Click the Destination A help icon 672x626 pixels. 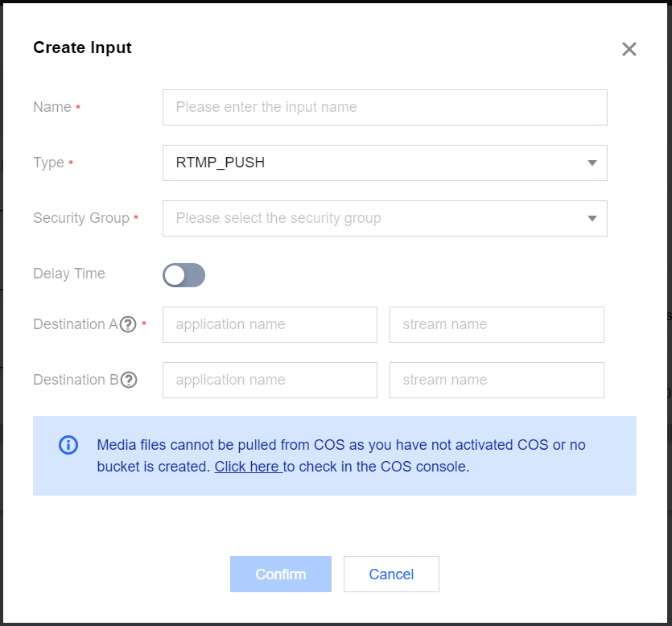click(128, 324)
